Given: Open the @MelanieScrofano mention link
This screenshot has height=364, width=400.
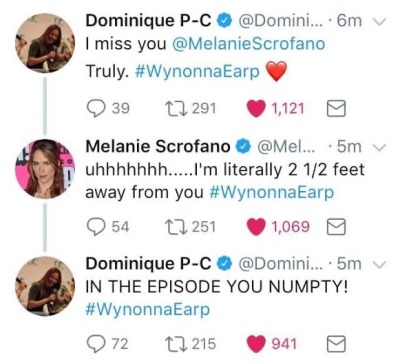Looking at the screenshot, I should (x=248, y=44).
